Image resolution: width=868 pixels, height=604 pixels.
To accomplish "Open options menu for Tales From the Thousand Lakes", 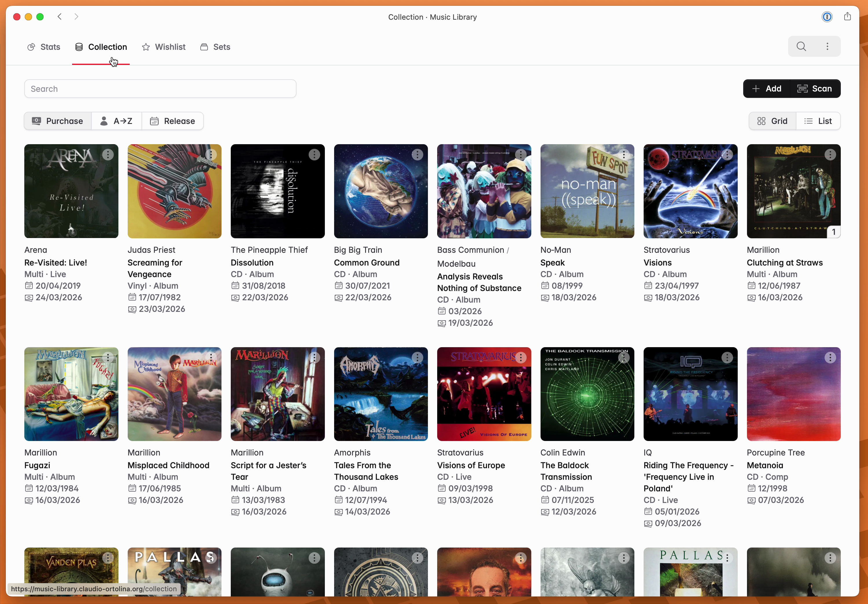I will coord(417,358).
